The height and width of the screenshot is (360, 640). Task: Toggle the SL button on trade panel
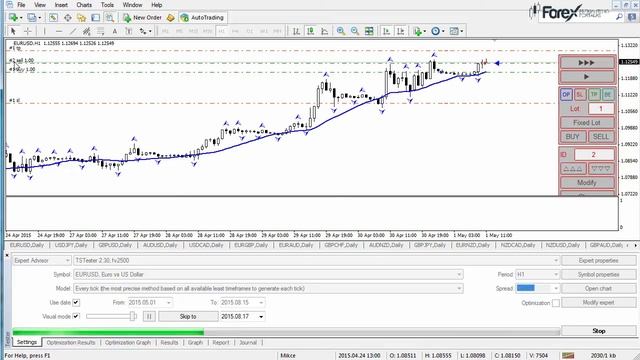click(x=580, y=94)
